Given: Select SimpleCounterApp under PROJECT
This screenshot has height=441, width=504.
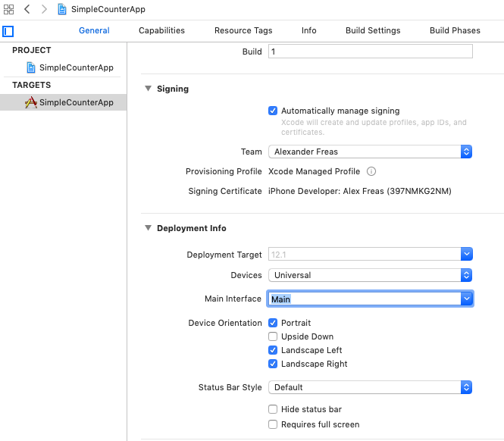Looking at the screenshot, I should (77, 68).
